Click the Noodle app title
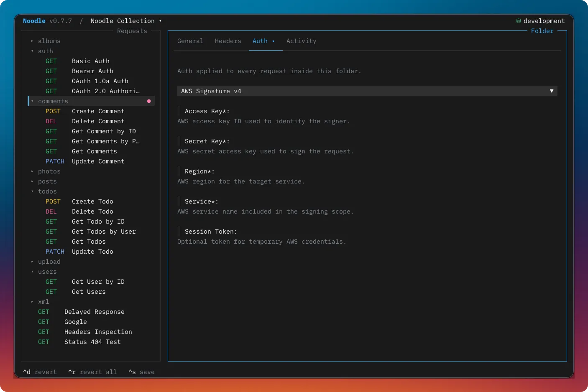This screenshot has width=588, height=392. [34, 21]
